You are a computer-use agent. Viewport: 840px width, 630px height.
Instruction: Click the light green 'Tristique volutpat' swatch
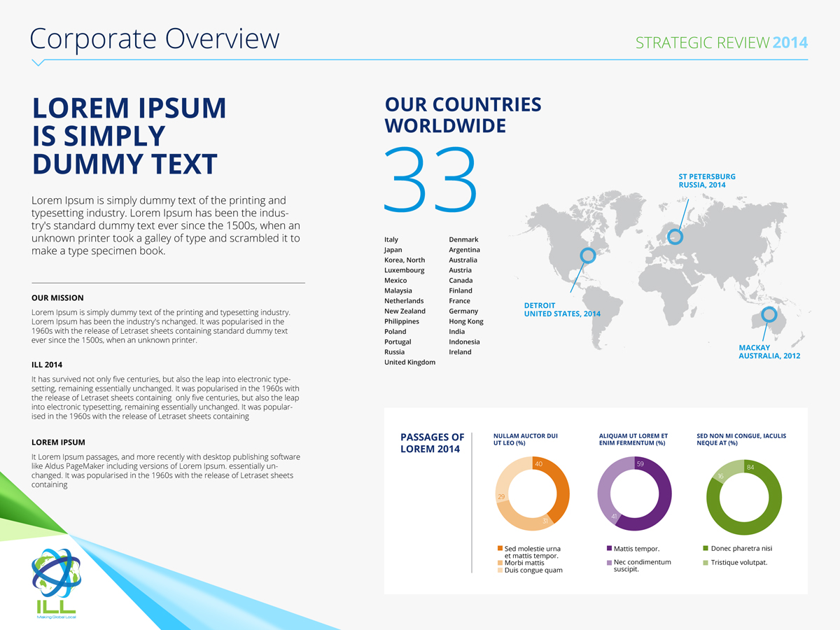coord(706,561)
